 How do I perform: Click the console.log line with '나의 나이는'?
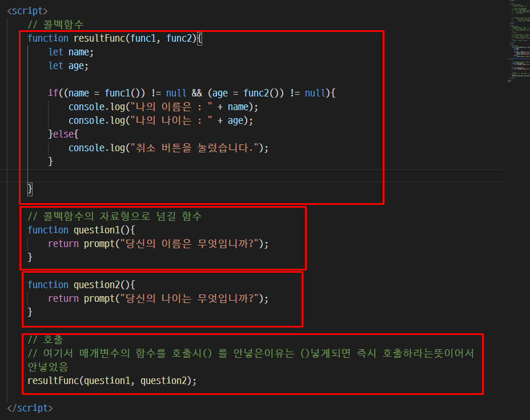point(160,120)
